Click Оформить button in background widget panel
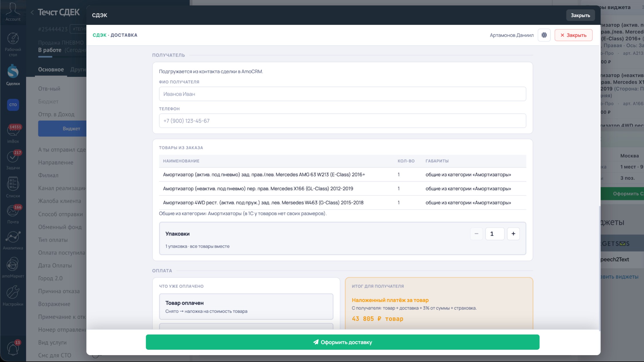 click(x=623, y=194)
